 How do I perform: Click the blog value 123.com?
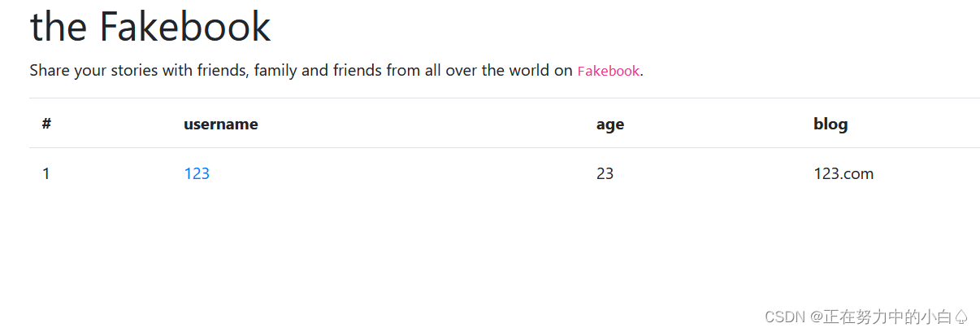click(843, 173)
